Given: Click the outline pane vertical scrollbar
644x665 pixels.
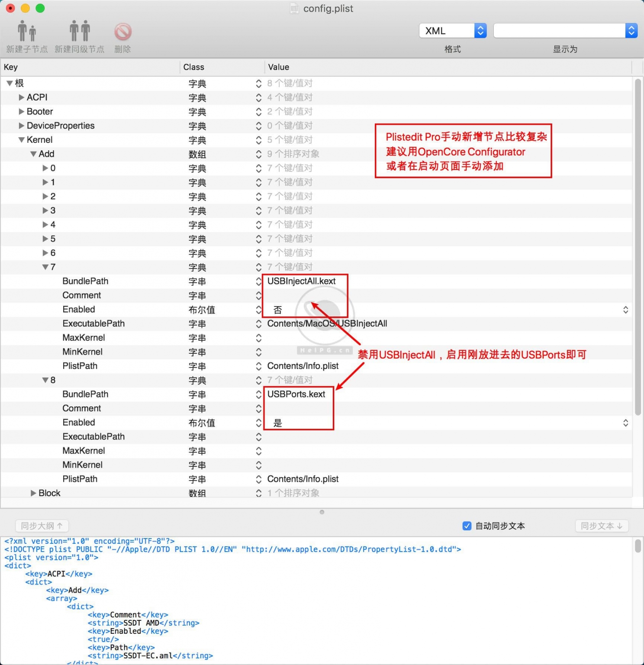Looking at the screenshot, I should click(x=638, y=247).
